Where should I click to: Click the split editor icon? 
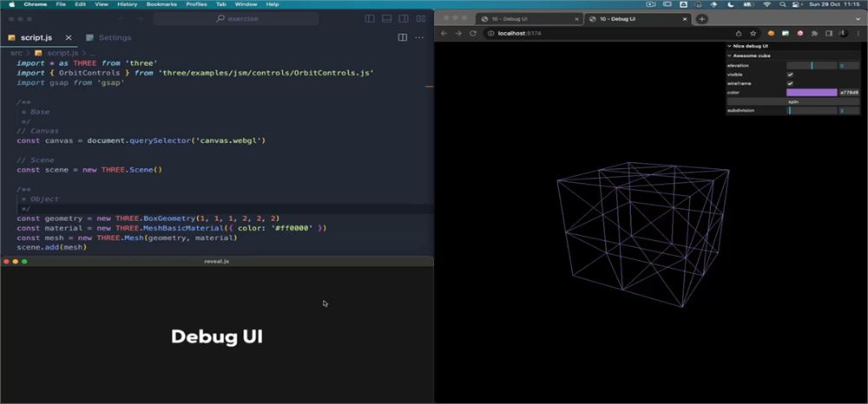[x=403, y=37]
